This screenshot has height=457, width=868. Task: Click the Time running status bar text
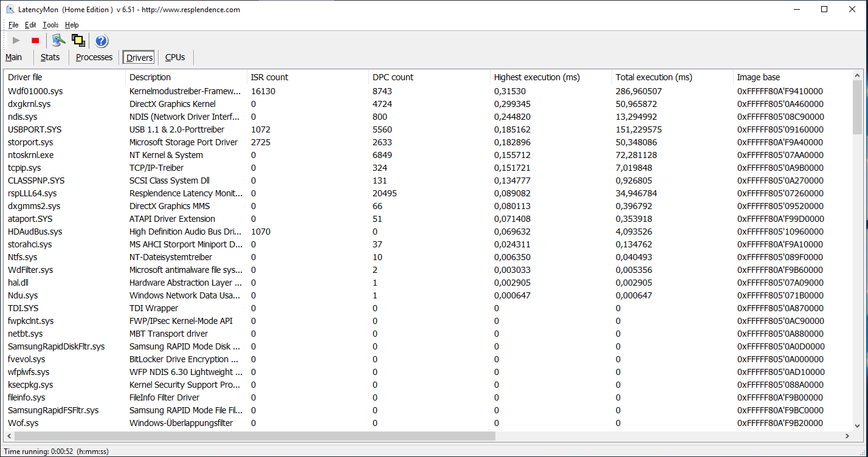(x=57, y=452)
